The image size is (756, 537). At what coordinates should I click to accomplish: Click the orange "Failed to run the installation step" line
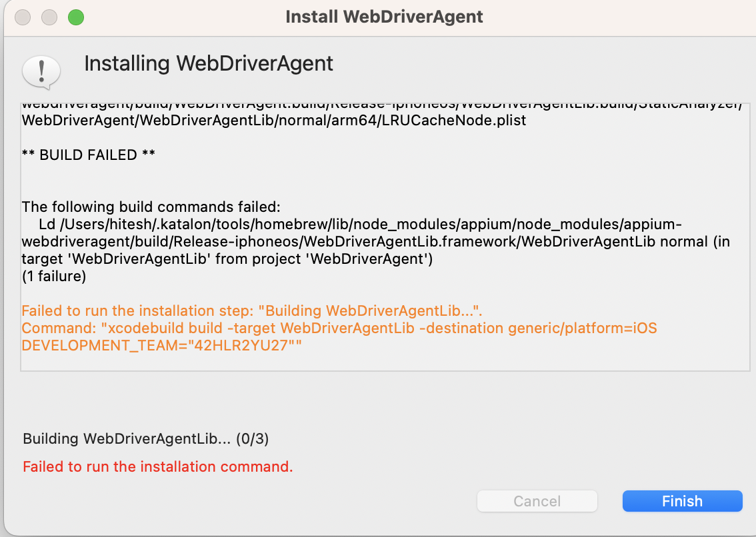252,311
